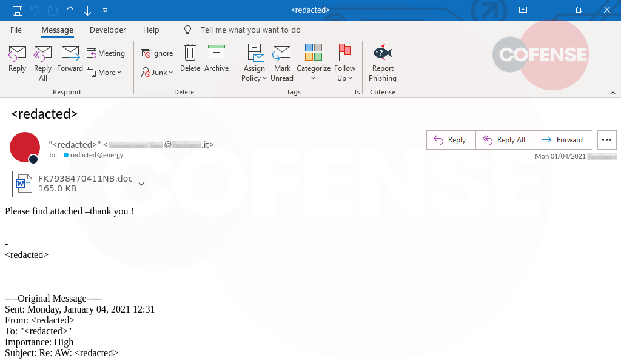Click the sender's red avatar circle
The height and width of the screenshot is (364, 621).
click(x=24, y=147)
